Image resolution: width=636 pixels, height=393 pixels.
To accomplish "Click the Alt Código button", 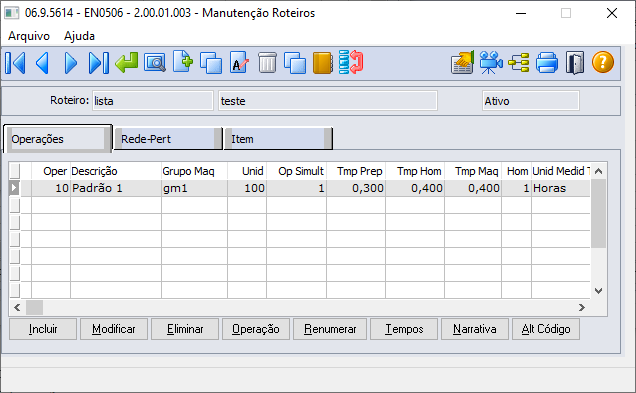I will tap(546, 329).
